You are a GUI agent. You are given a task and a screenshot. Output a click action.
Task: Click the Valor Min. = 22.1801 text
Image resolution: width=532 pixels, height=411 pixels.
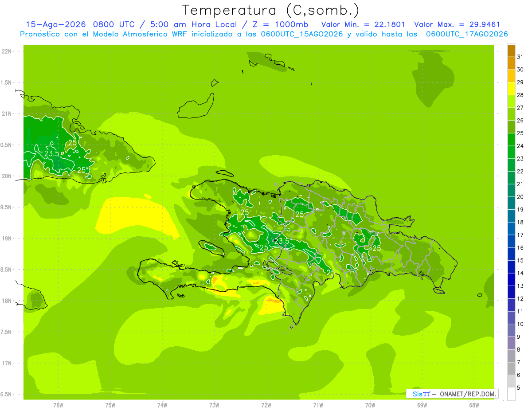tap(363, 24)
